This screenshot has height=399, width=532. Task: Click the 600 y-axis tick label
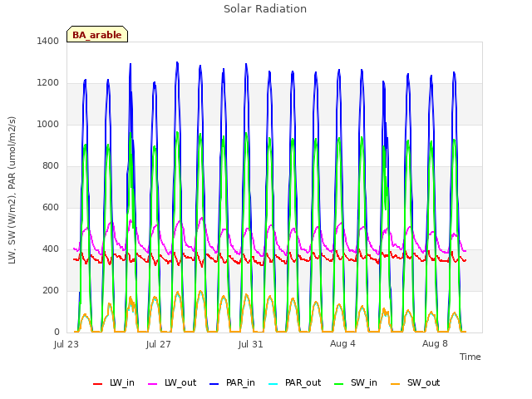(51, 207)
